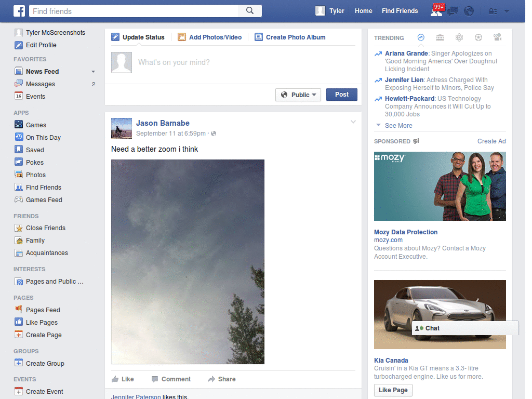Open the Chat bar
532x399 pixels.
(x=465, y=328)
